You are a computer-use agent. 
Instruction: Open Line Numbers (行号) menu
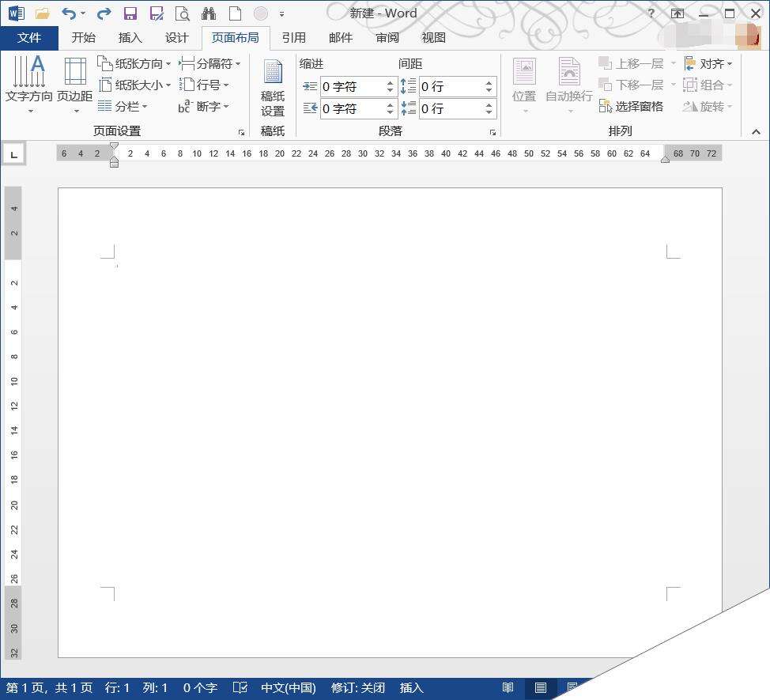pyautogui.click(x=204, y=85)
